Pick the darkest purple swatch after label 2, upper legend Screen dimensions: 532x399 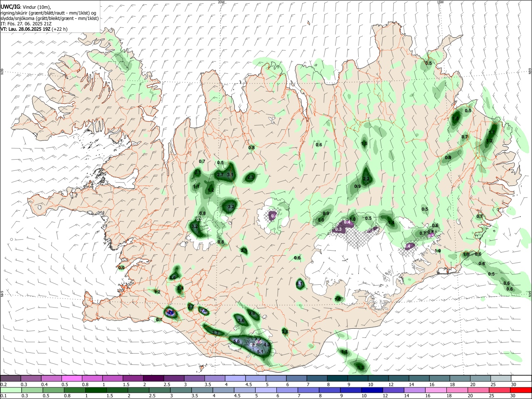154,378
